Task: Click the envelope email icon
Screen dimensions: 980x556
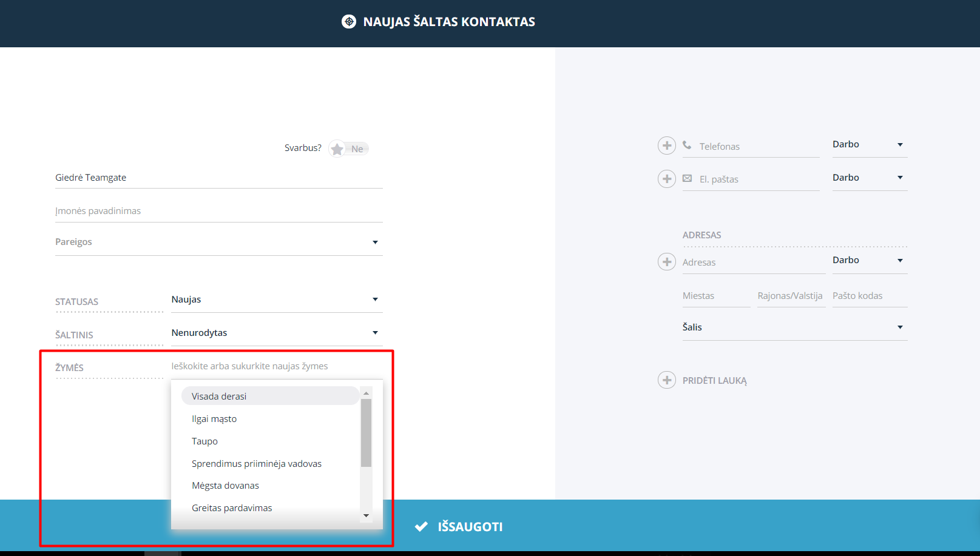Action: coord(687,178)
